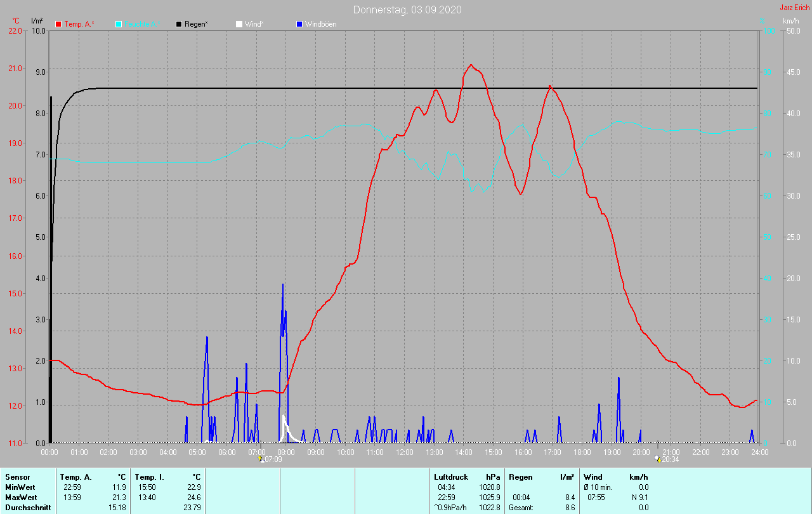
Task: Click the tallest wind gust spike before 08:00
Action: pyautogui.click(x=283, y=285)
